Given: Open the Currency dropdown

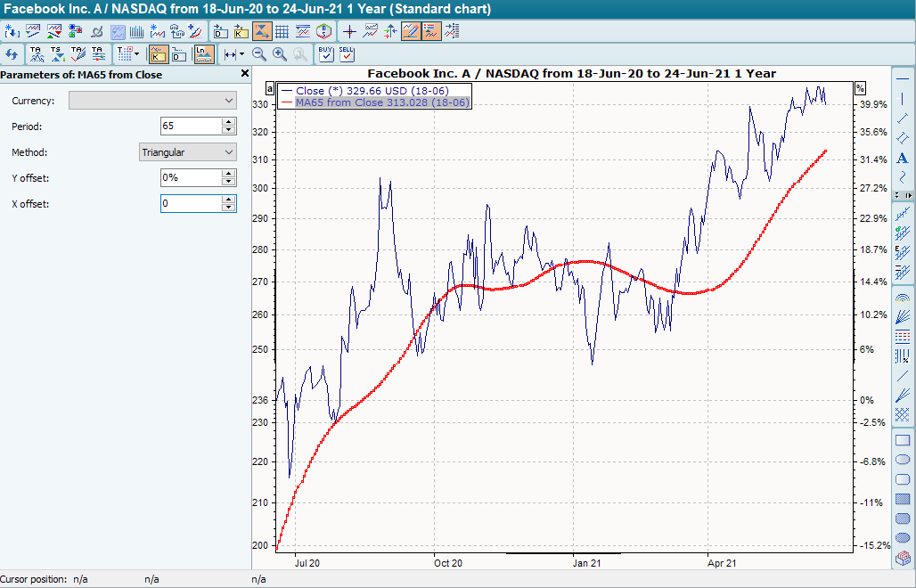Looking at the screenshot, I should tap(152, 101).
